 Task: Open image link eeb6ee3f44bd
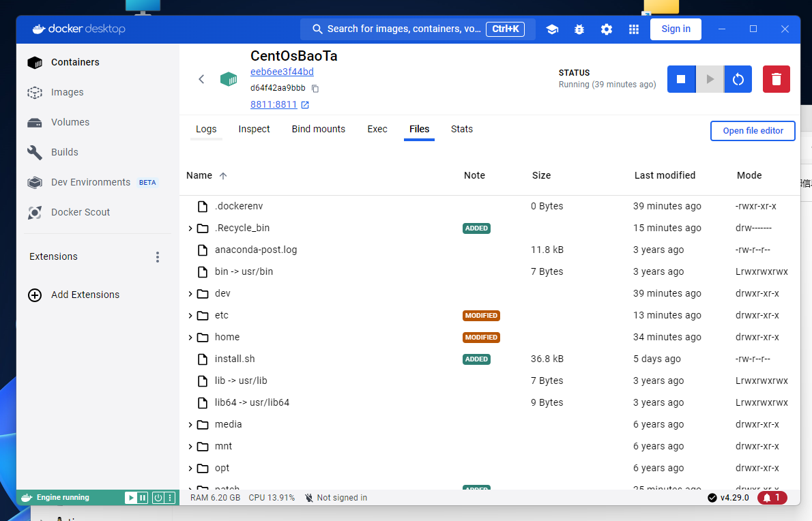(x=282, y=72)
